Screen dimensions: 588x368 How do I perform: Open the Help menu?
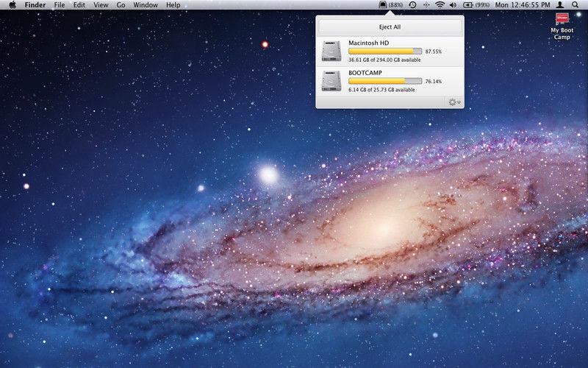point(173,5)
